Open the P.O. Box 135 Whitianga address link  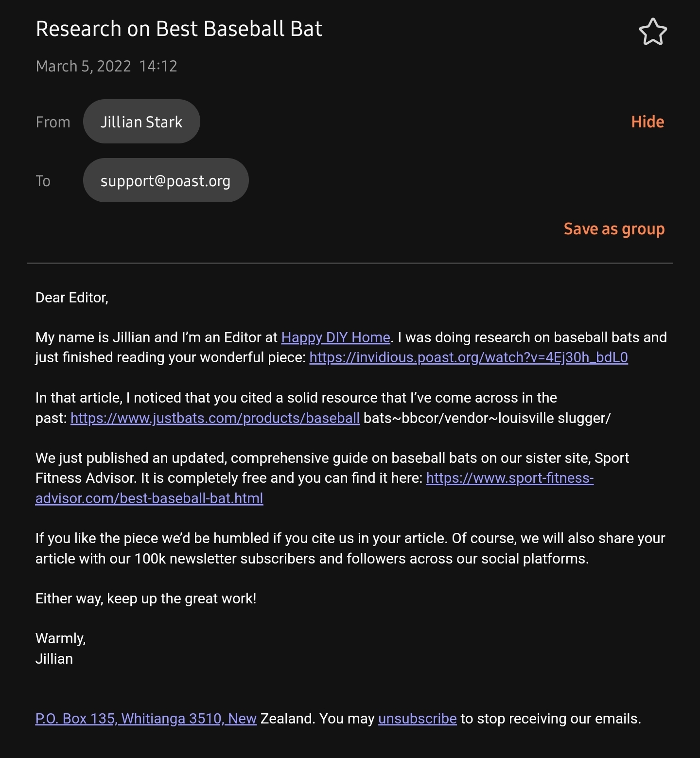[146, 719]
